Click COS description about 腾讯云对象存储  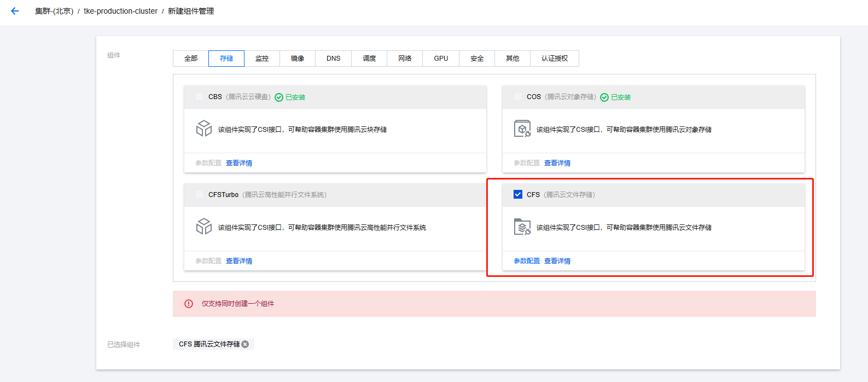(624, 130)
